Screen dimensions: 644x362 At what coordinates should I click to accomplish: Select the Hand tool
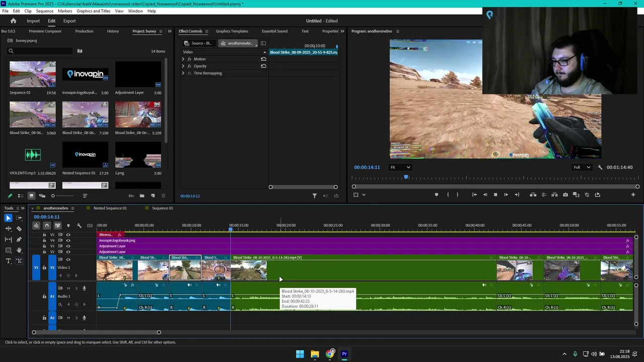click(x=19, y=250)
